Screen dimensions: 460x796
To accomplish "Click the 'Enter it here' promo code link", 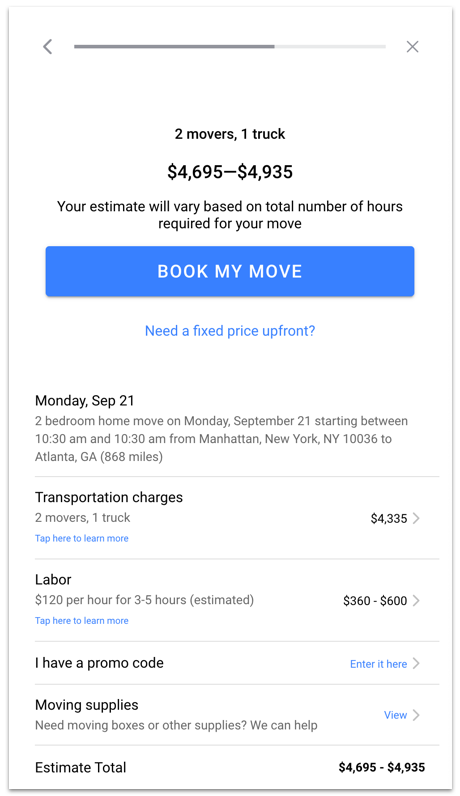I will pos(379,664).
